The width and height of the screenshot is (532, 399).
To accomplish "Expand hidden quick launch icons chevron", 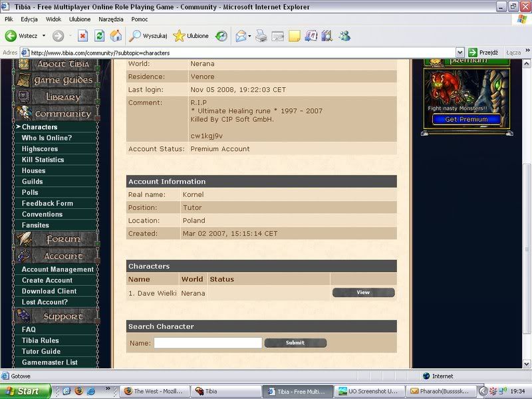I will coord(108,388).
